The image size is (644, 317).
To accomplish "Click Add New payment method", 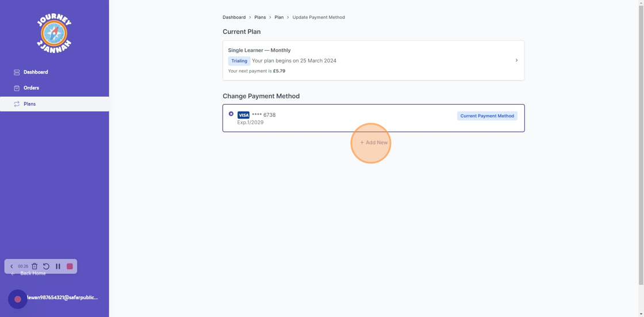I will coord(374,143).
